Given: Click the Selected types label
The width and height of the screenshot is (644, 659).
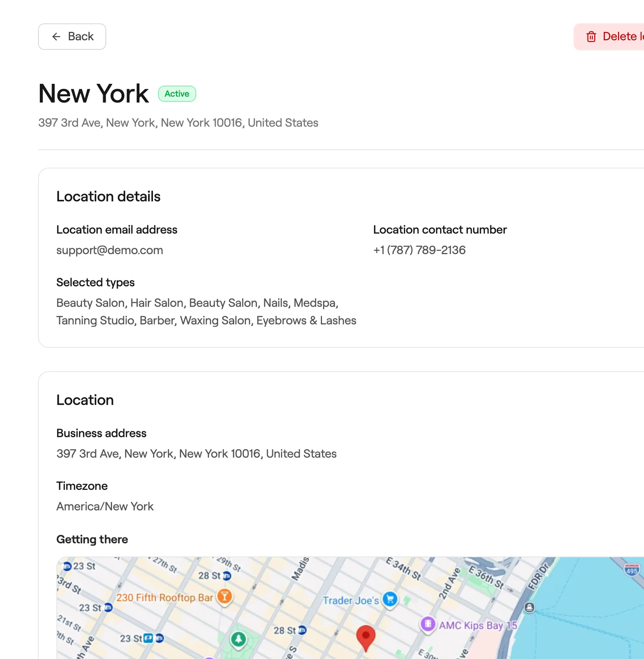Looking at the screenshot, I should coord(95,282).
